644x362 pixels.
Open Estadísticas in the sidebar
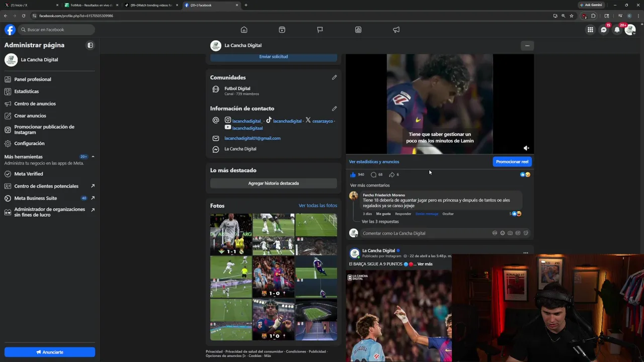click(x=49, y=92)
